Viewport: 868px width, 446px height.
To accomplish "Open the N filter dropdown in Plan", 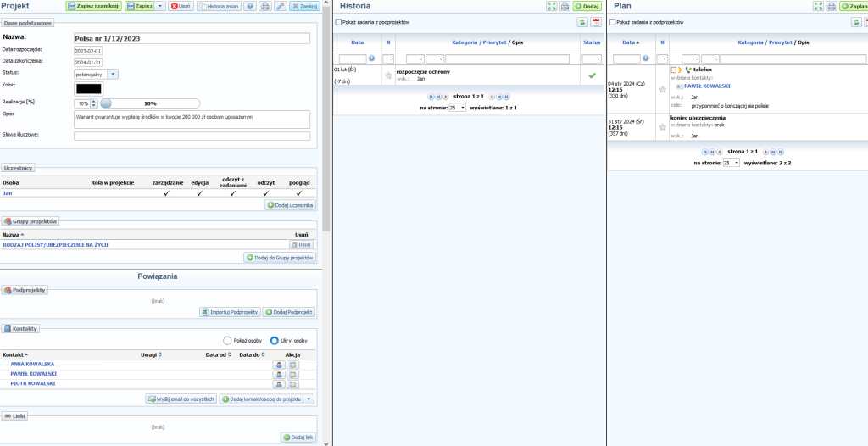I will pos(662,59).
